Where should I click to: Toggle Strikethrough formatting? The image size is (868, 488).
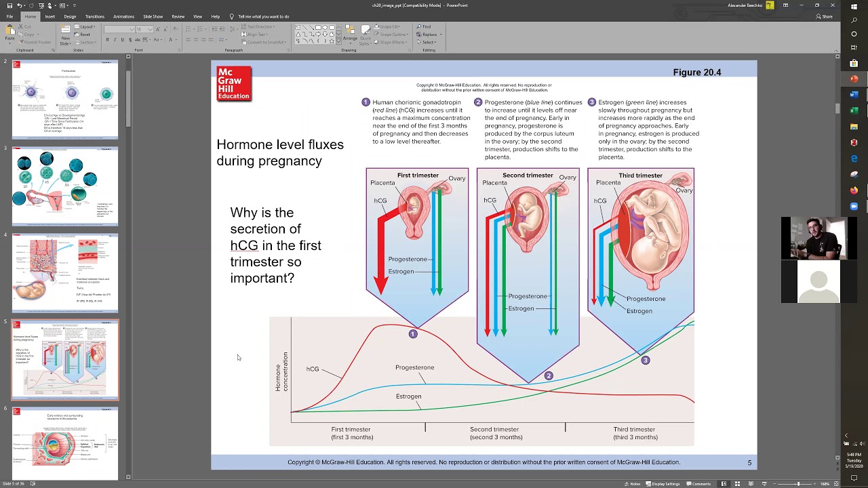(x=138, y=40)
